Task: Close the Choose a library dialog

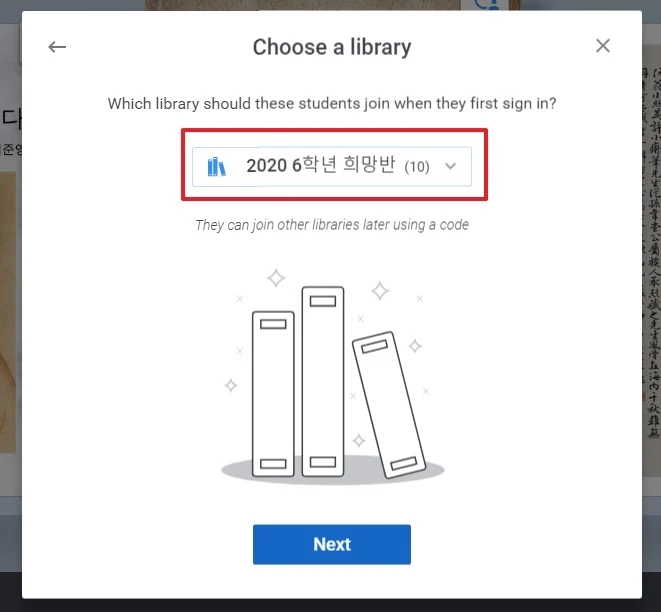Action: pos(603,46)
